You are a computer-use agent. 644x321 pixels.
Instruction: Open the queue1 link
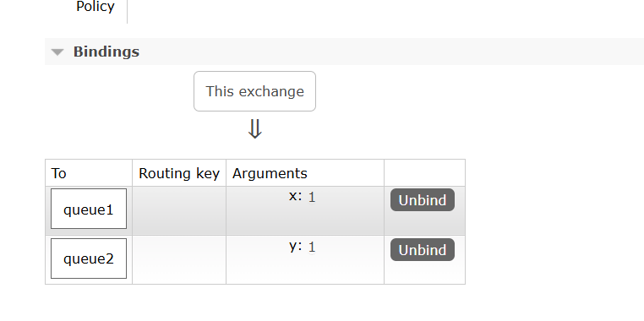(x=89, y=209)
